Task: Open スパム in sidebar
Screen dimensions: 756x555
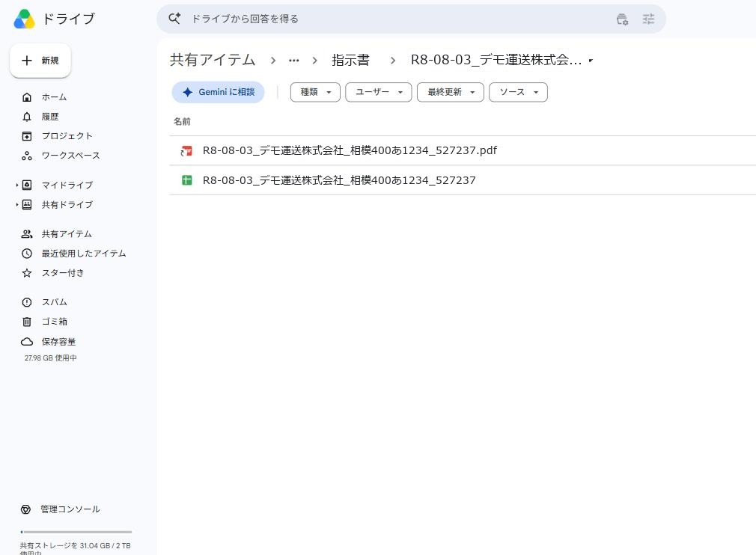Action: pyautogui.click(x=54, y=302)
